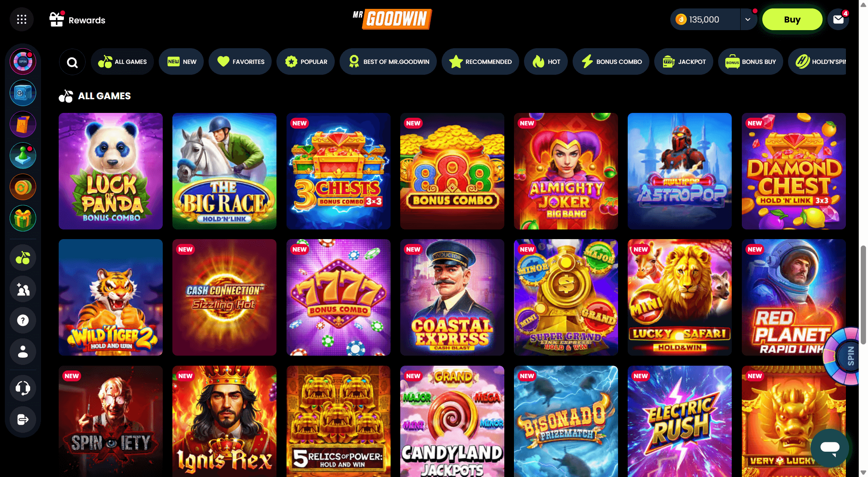Click the help question mark icon

(x=23, y=320)
